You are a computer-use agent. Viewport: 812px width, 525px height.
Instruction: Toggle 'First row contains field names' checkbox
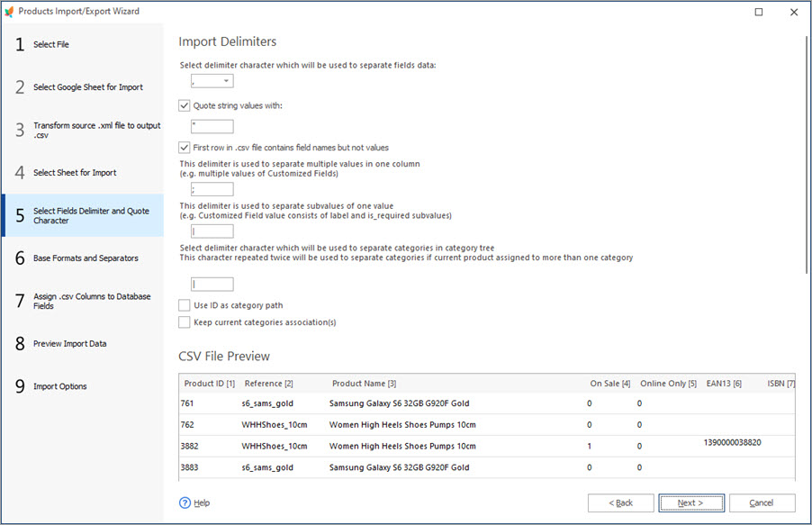185,148
